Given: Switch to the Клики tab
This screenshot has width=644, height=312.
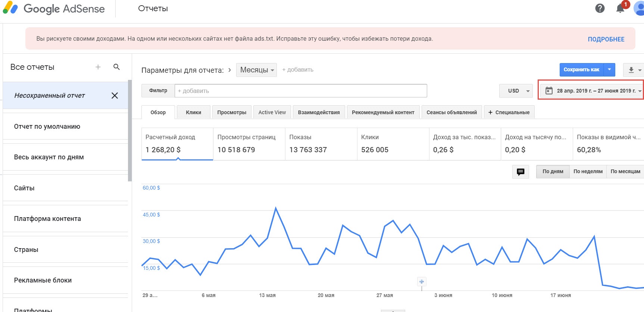Looking at the screenshot, I should pyautogui.click(x=193, y=112).
